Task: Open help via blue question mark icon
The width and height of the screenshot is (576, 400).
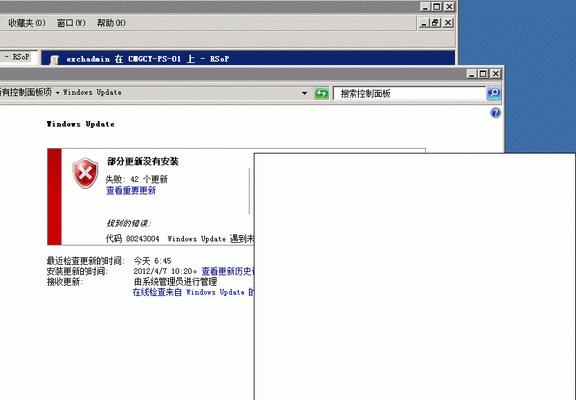Action: (495, 113)
